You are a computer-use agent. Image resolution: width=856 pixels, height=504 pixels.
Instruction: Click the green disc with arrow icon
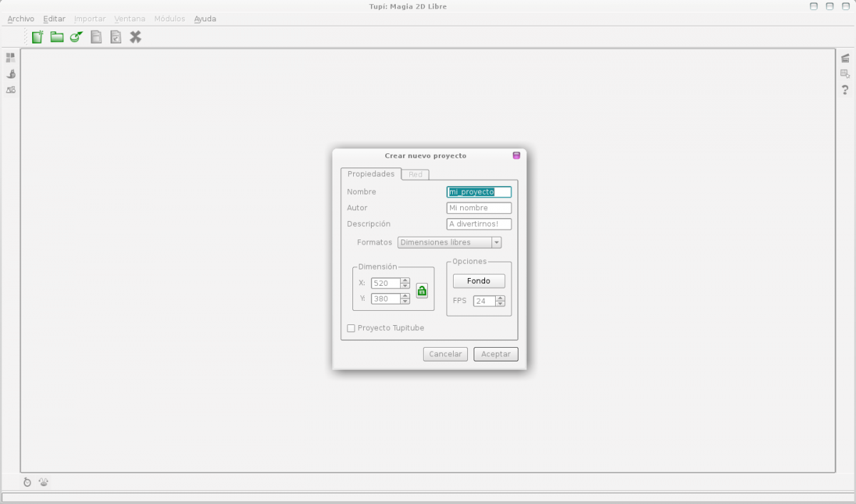click(76, 37)
